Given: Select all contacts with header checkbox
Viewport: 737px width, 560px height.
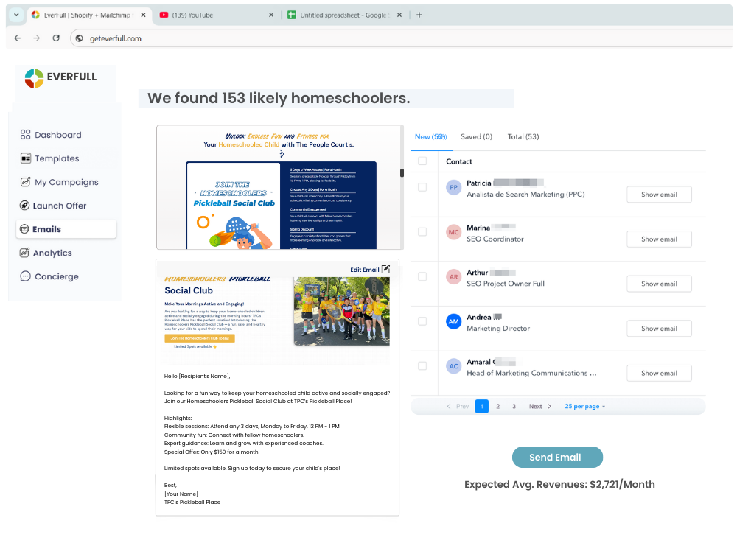Looking at the screenshot, I should (422, 161).
